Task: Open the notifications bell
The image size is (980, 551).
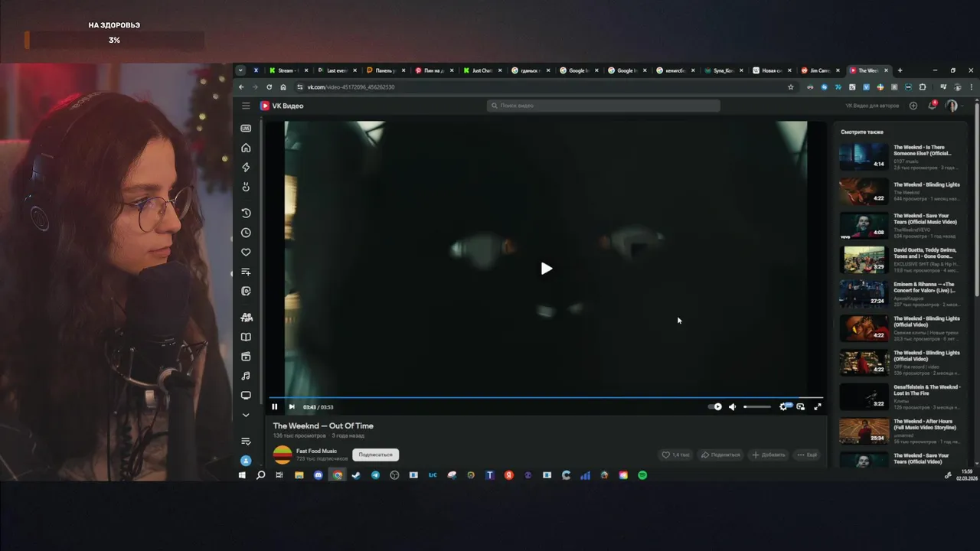Action: click(x=932, y=106)
